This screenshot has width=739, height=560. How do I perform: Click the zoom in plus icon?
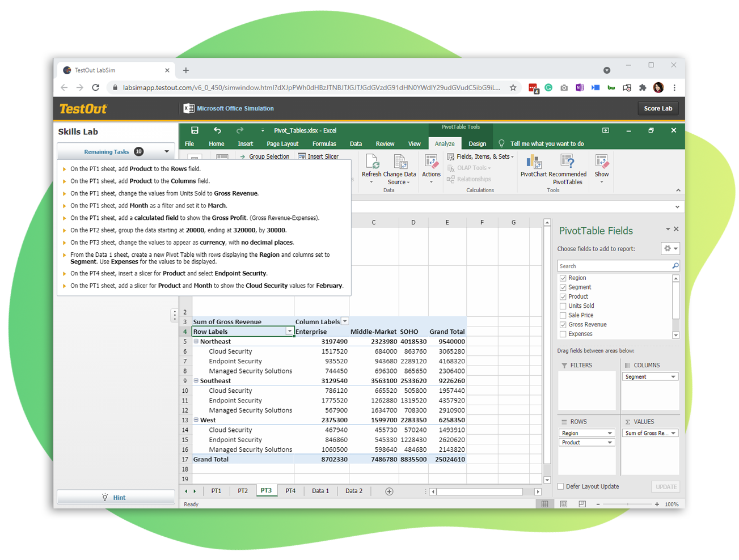pos(657,504)
